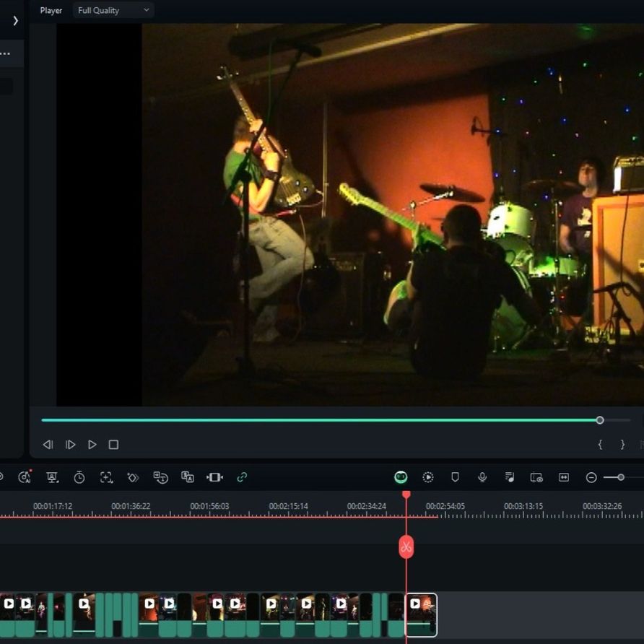The height and width of the screenshot is (644, 644).
Task: Step back to the previous frame
Action: point(48,445)
